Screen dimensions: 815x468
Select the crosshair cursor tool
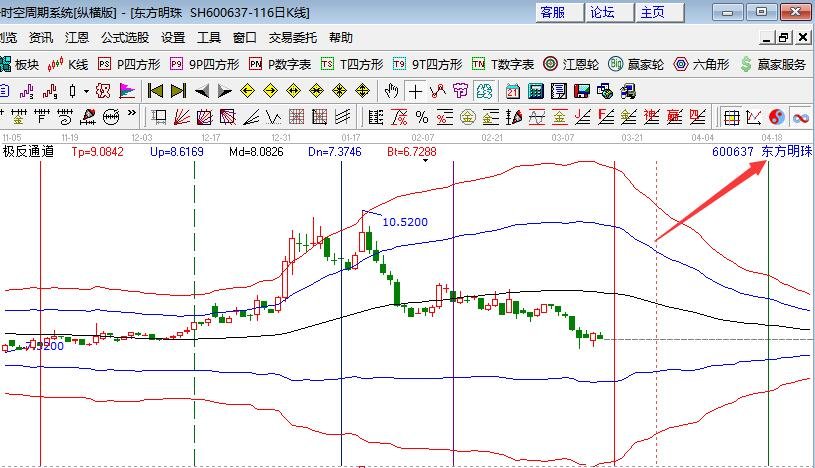415,92
